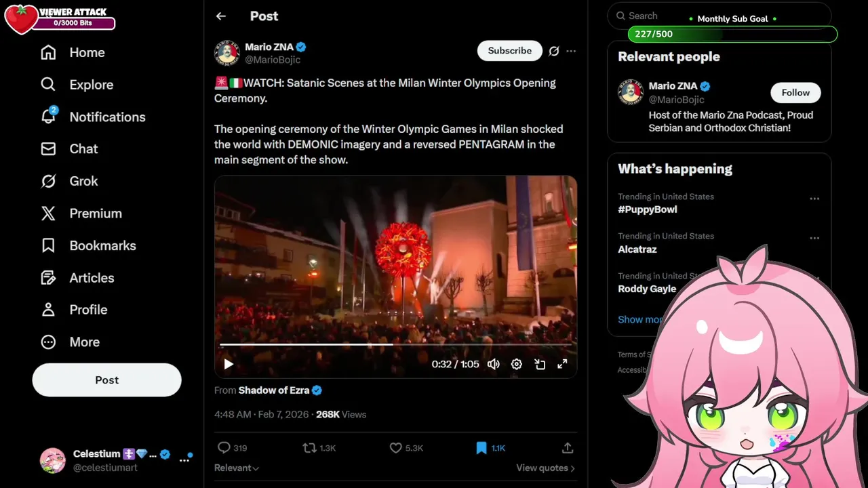The width and height of the screenshot is (868, 488).
Task: Go back using the arrow beside Post
Action: click(x=220, y=16)
